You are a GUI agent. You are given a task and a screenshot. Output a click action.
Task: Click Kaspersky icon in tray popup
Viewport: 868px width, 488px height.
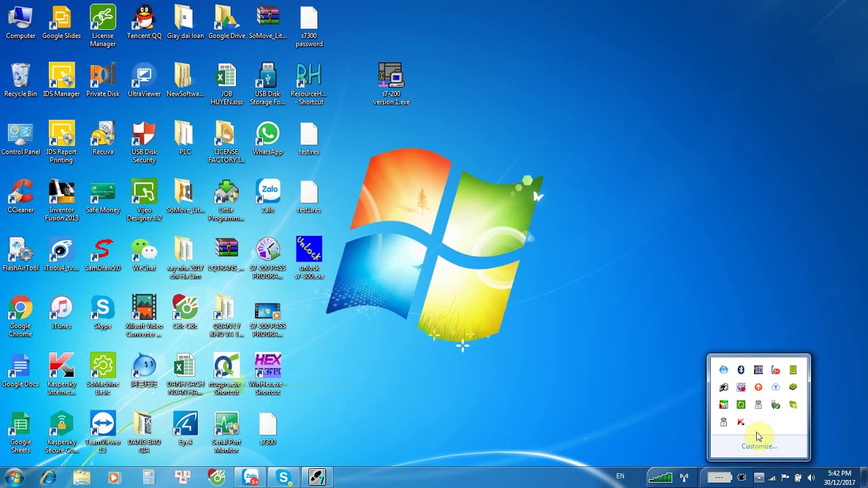coord(741,422)
